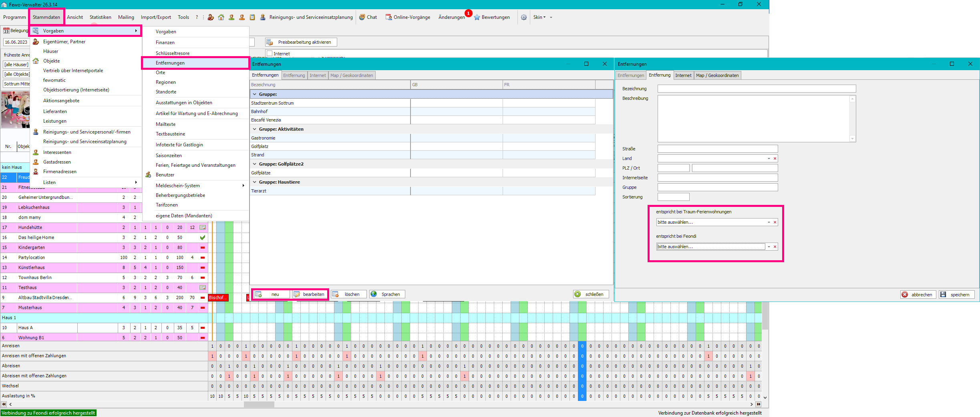Click speichern in the Entfernungen edit dialog
This screenshot has width=980, height=417.
click(956, 295)
